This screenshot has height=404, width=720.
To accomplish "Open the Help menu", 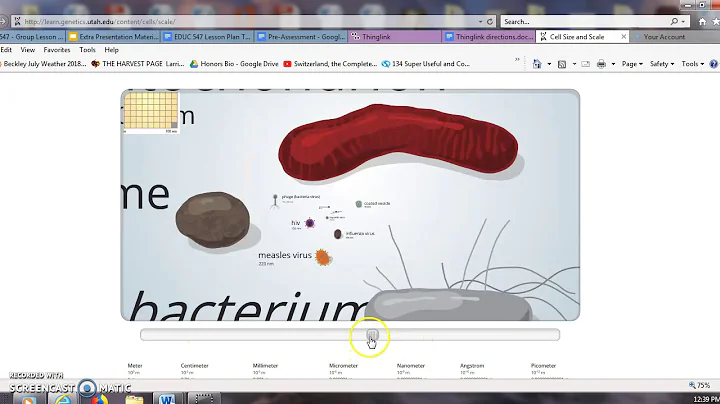I will tap(112, 50).
